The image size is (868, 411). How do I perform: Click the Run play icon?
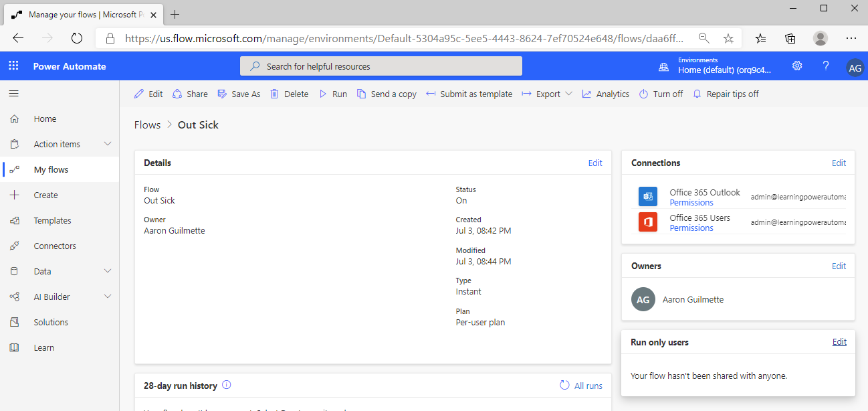pyautogui.click(x=323, y=94)
